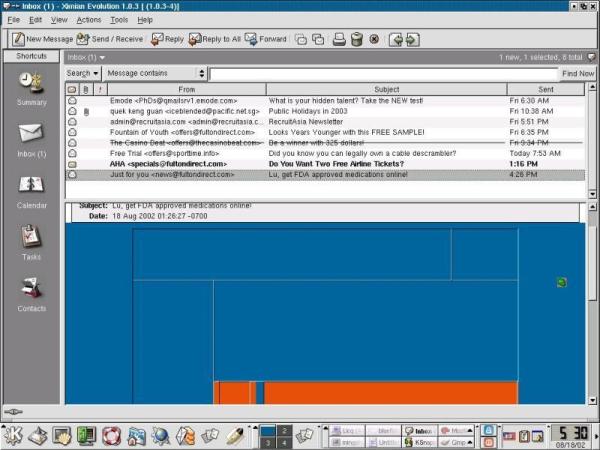Open the Actions menu
The width and height of the screenshot is (600, 450).
point(88,20)
